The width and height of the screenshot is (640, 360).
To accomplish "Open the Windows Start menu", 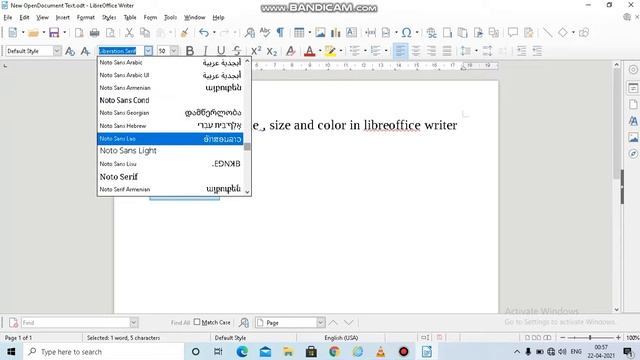I will pyautogui.click(x=11, y=351).
